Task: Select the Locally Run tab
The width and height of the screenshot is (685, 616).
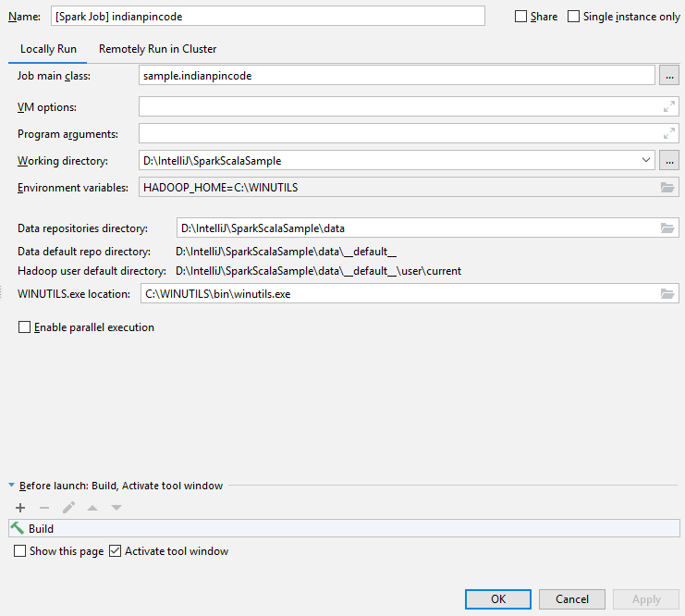Action: 47,49
